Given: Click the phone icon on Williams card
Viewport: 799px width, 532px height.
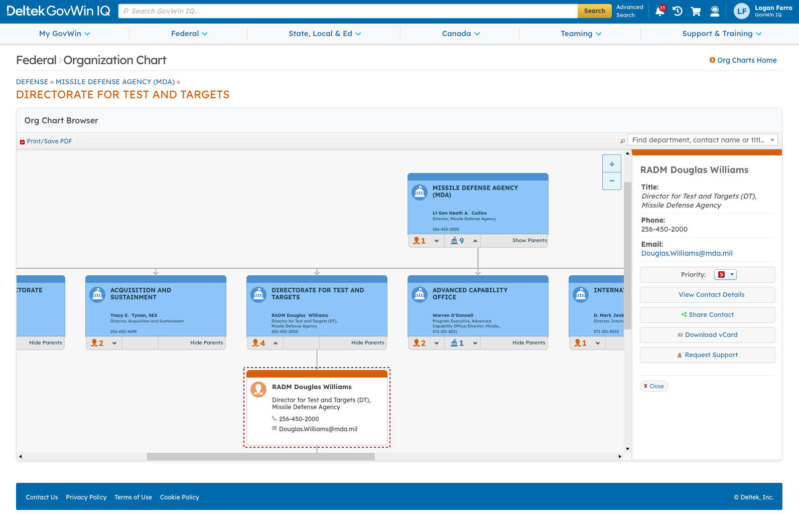Looking at the screenshot, I should pos(275,418).
